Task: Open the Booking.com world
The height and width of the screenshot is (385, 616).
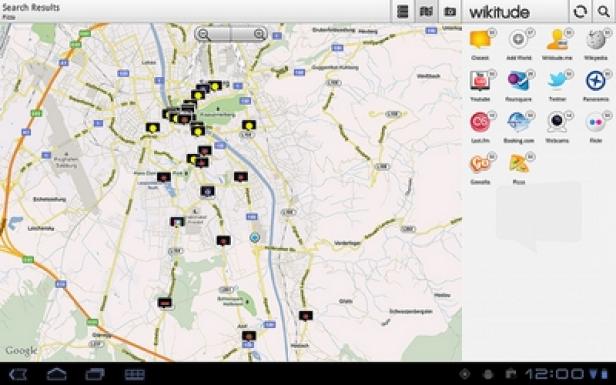Action: pyautogui.click(x=519, y=127)
